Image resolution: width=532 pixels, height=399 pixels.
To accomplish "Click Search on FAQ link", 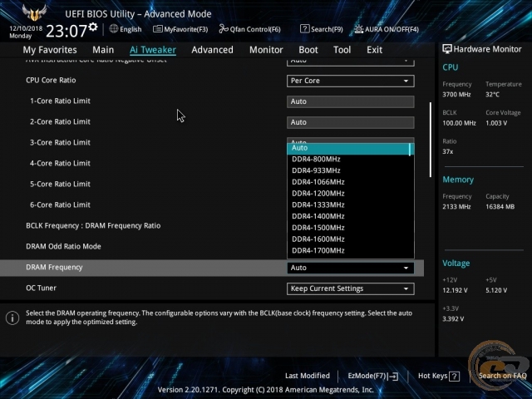I will coord(502,376).
